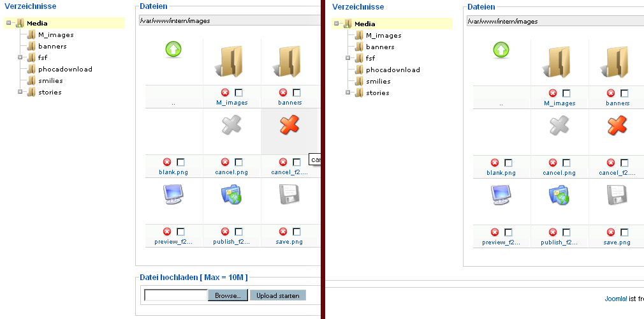Click gray X cancel.png thumbnail, left view

pos(231,124)
